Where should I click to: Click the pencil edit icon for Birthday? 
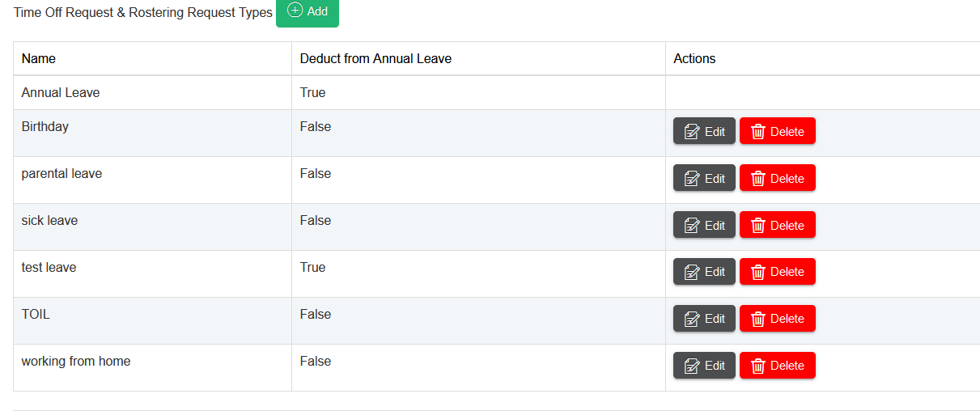click(x=692, y=132)
